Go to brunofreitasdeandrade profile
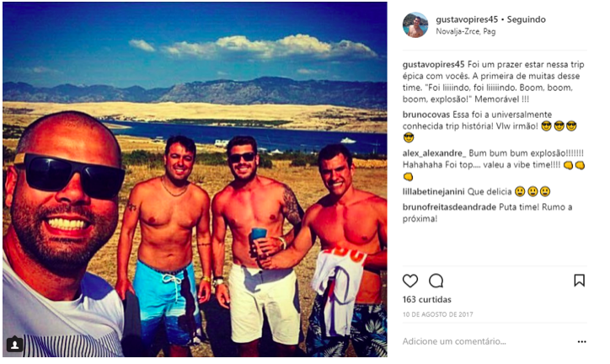Viewport: 610px width, 364px height. coord(449,207)
